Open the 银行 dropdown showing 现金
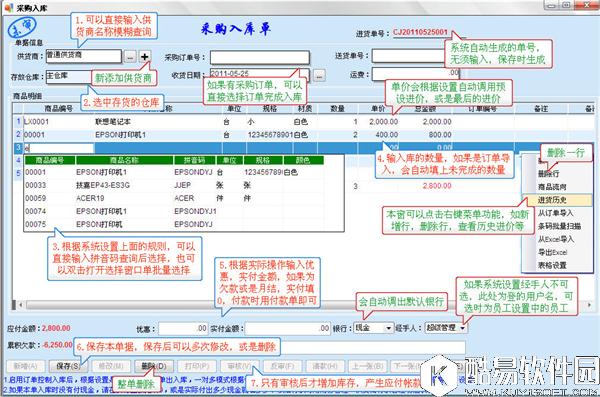The width and height of the screenshot is (600, 397). 388,328
